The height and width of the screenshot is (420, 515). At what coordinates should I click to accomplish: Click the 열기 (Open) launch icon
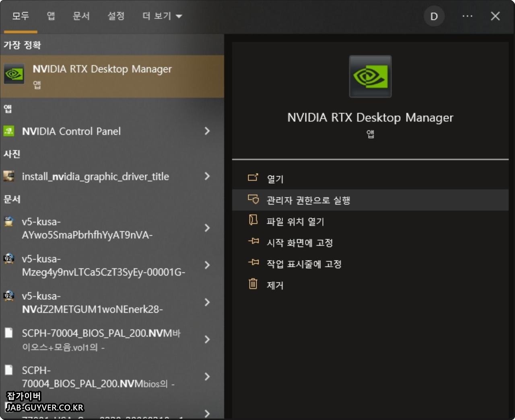pyautogui.click(x=253, y=177)
